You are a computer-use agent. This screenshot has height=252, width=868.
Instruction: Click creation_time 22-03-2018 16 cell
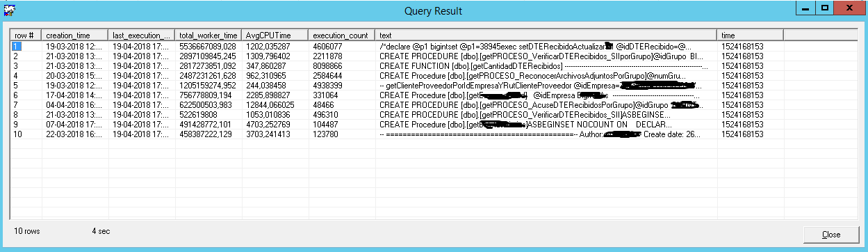tap(75, 134)
